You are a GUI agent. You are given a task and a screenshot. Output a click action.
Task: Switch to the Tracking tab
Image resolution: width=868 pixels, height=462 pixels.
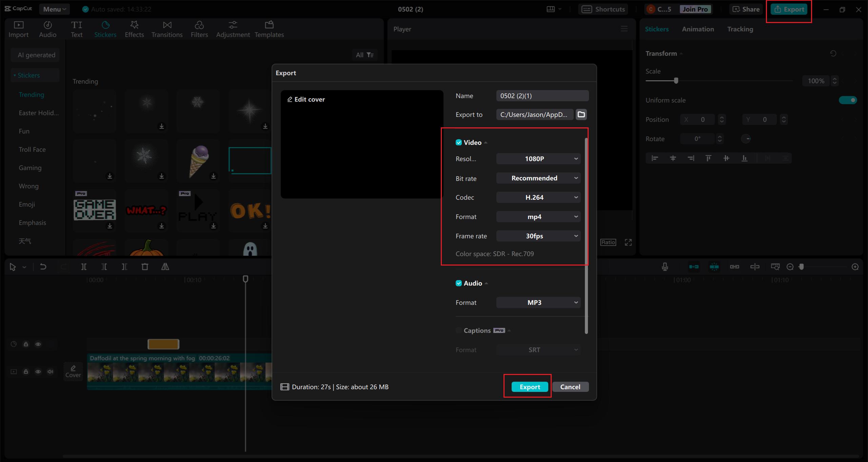(x=740, y=29)
